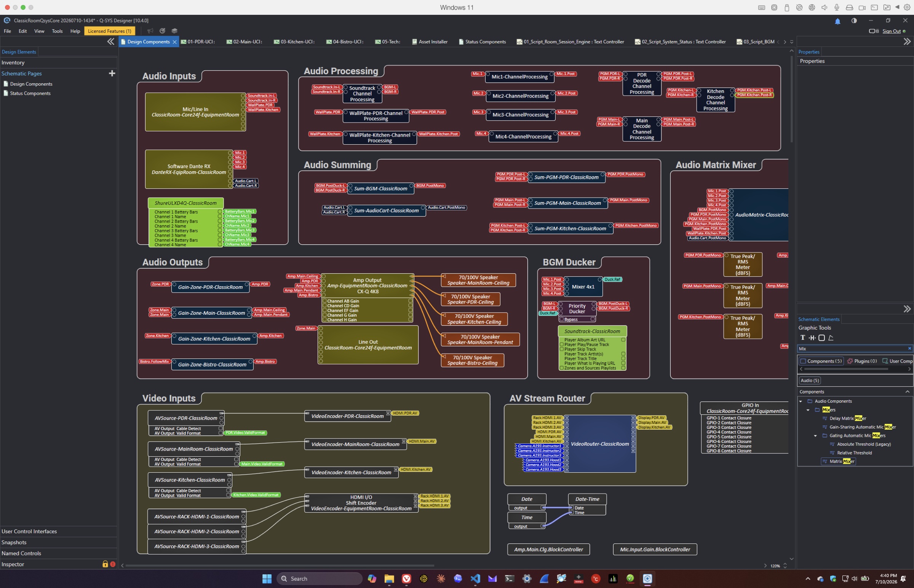Image resolution: width=914 pixels, height=588 pixels.
Task: Collapse the Audio Components tree folder
Action: [x=801, y=401]
